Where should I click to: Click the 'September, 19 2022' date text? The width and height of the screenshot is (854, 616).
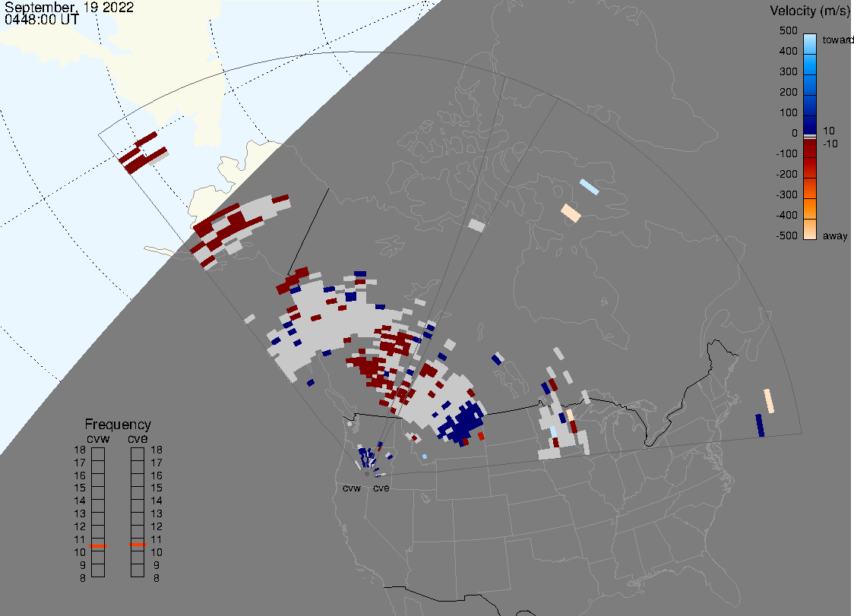(x=69, y=7)
